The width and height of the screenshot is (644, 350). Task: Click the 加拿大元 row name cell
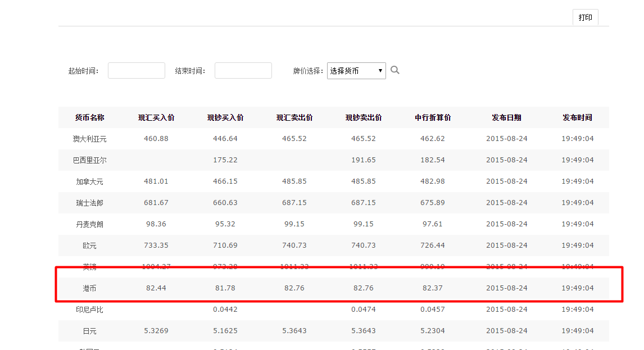pos(89,181)
